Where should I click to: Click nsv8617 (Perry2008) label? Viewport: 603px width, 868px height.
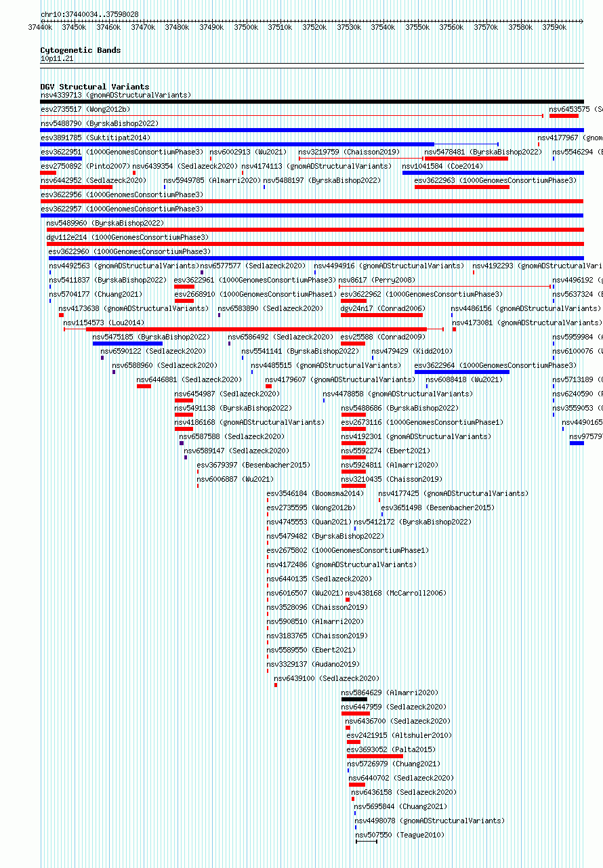(x=377, y=280)
